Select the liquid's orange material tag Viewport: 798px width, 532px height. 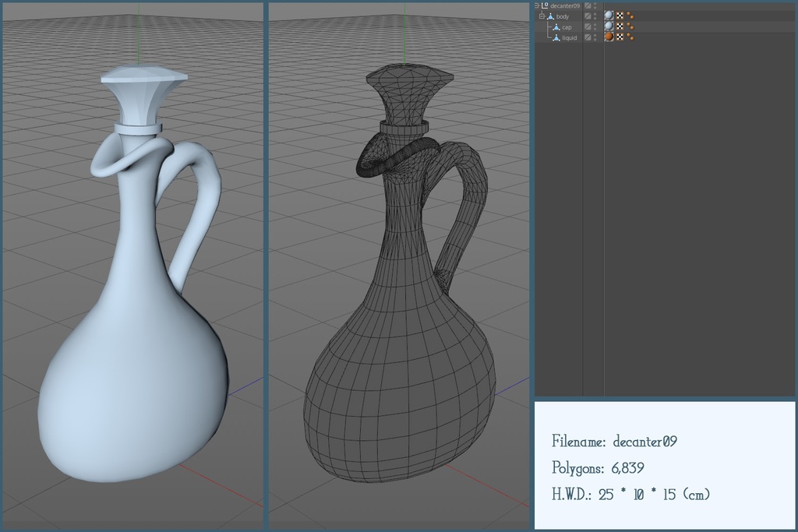(609, 37)
